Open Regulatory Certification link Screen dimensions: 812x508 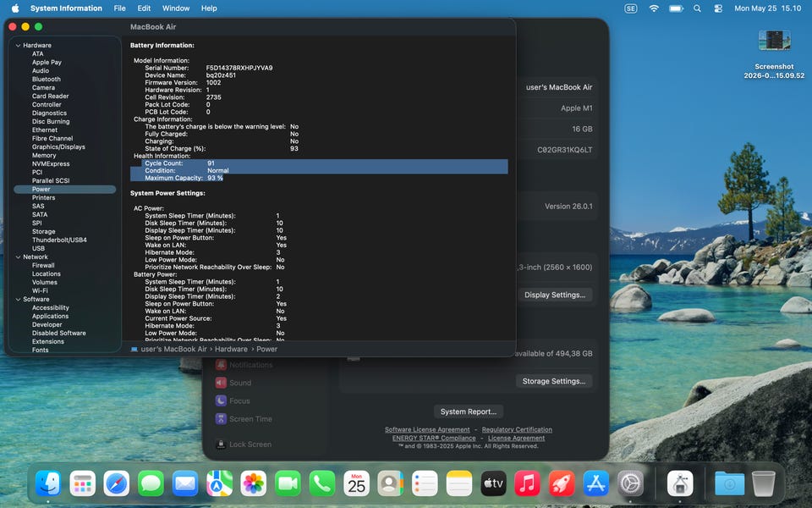517,430
